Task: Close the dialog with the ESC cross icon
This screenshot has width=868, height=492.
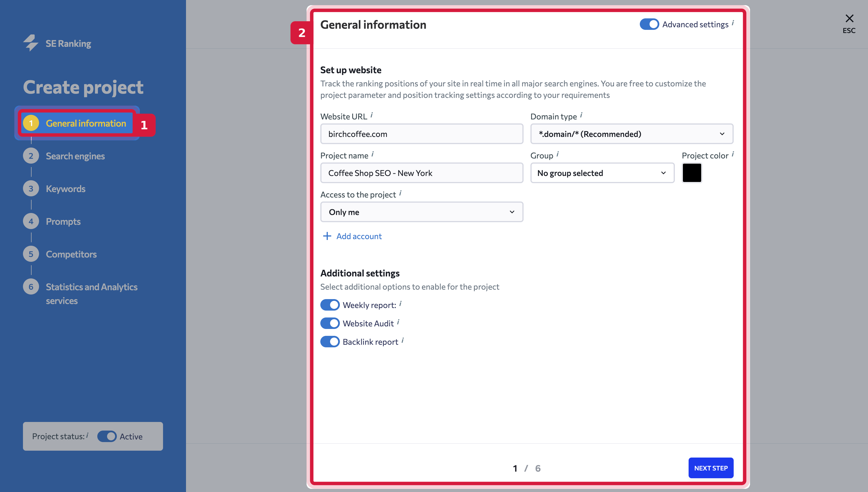Action: point(849,18)
